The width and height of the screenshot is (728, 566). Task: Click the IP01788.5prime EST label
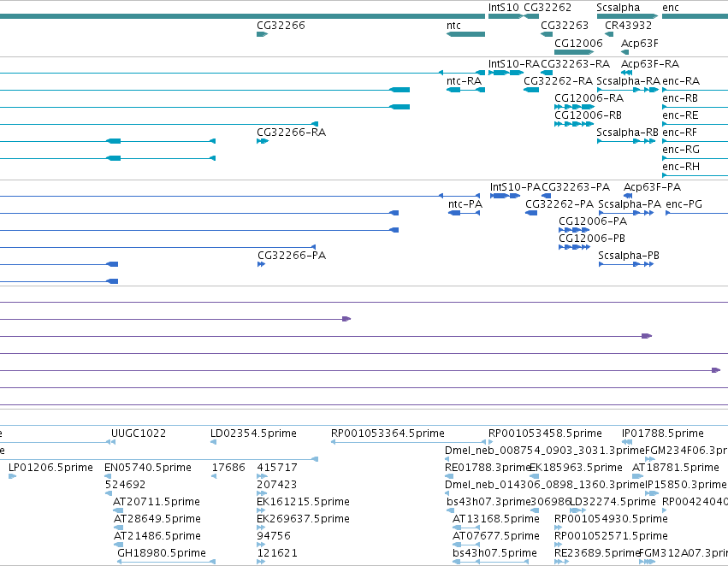[662, 433]
